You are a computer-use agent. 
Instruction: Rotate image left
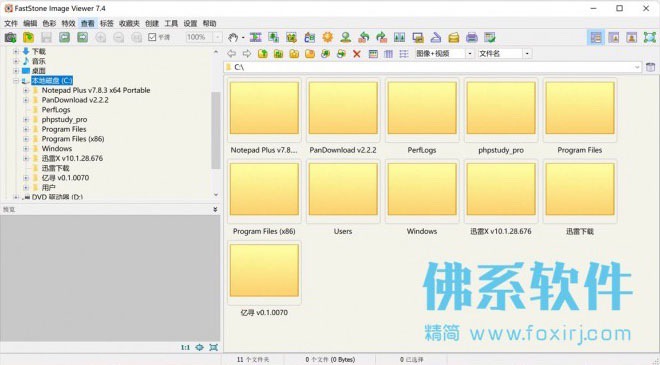pyautogui.click(x=364, y=37)
